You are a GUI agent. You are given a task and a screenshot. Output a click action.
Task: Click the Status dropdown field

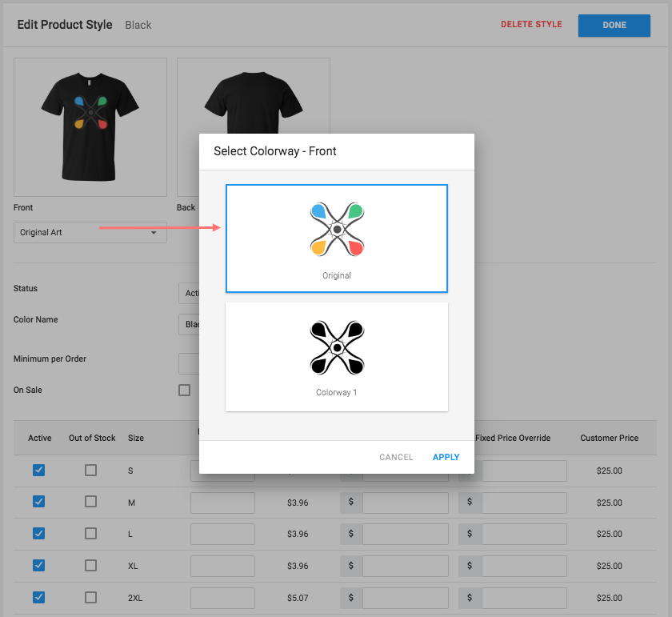point(189,293)
